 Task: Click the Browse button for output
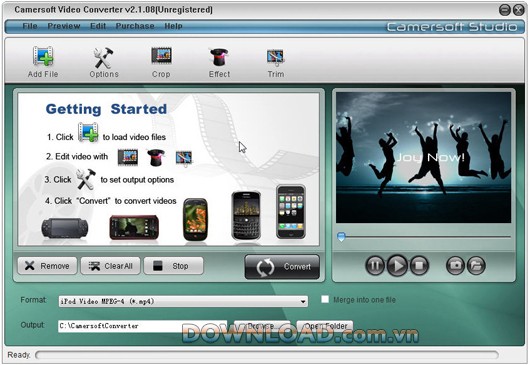tap(262, 326)
